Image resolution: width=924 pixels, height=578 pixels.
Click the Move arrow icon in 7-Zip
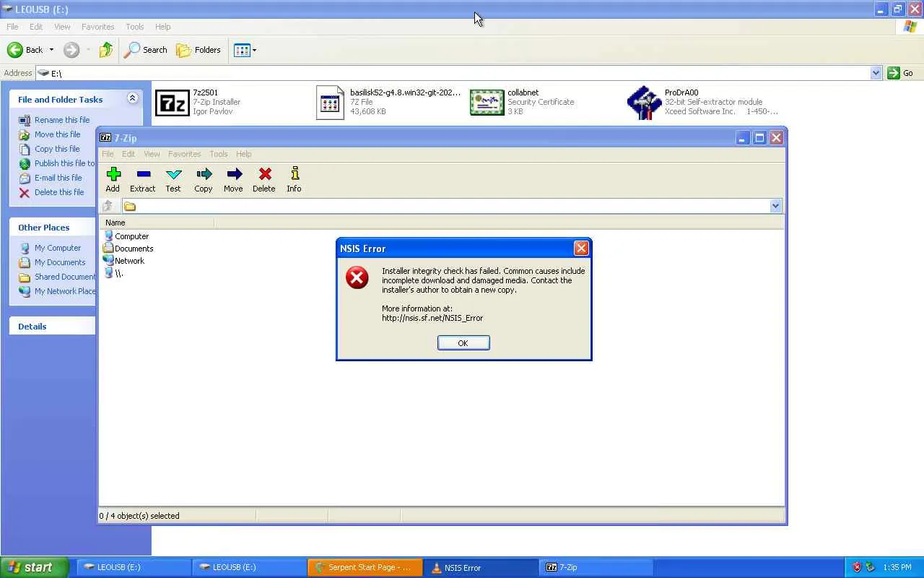pyautogui.click(x=234, y=174)
